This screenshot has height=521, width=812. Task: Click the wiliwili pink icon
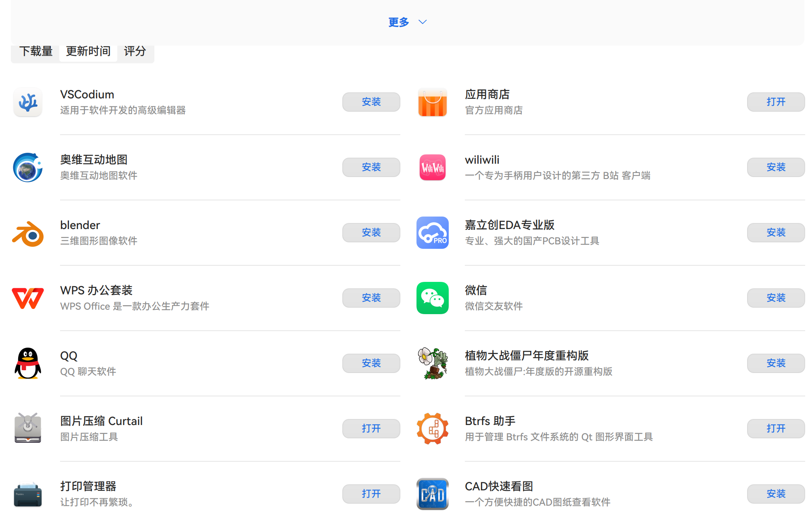click(x=432, y=167)
